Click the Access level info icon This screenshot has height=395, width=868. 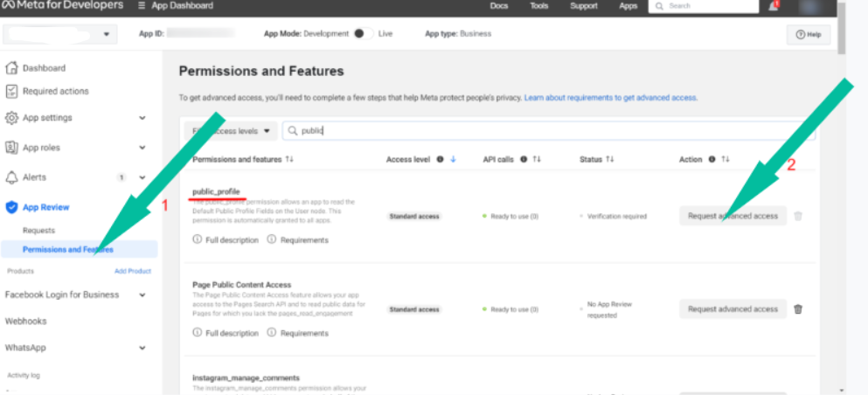[x=440, y=159]
